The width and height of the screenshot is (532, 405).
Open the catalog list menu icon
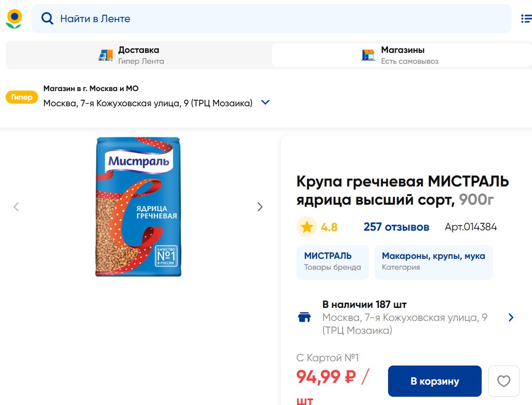[x=526, y=19]
